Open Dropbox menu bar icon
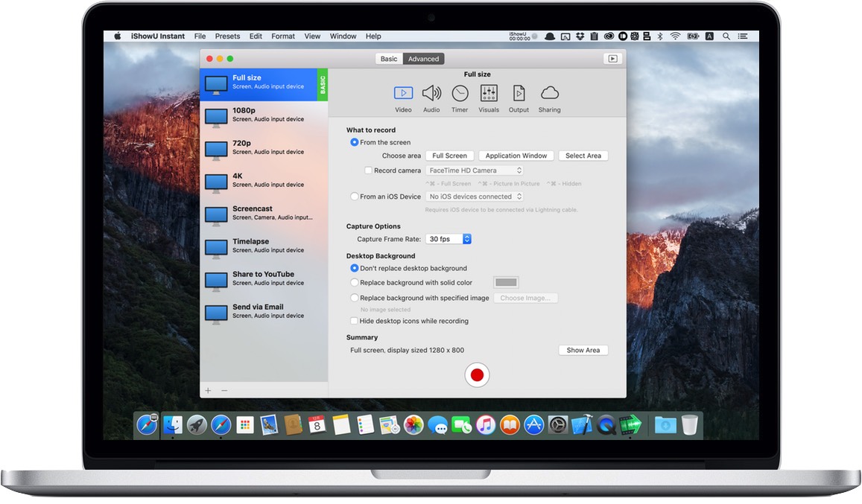862x504 pixels. click(580, 36)
